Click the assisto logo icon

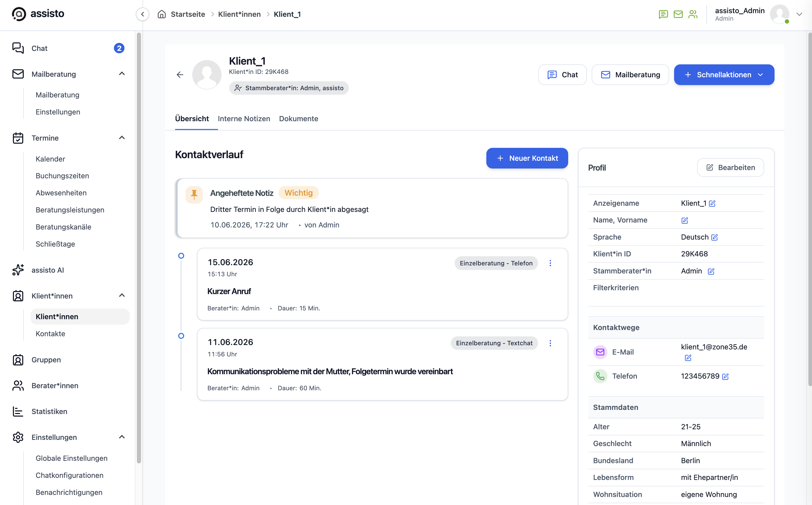[19, 14]
